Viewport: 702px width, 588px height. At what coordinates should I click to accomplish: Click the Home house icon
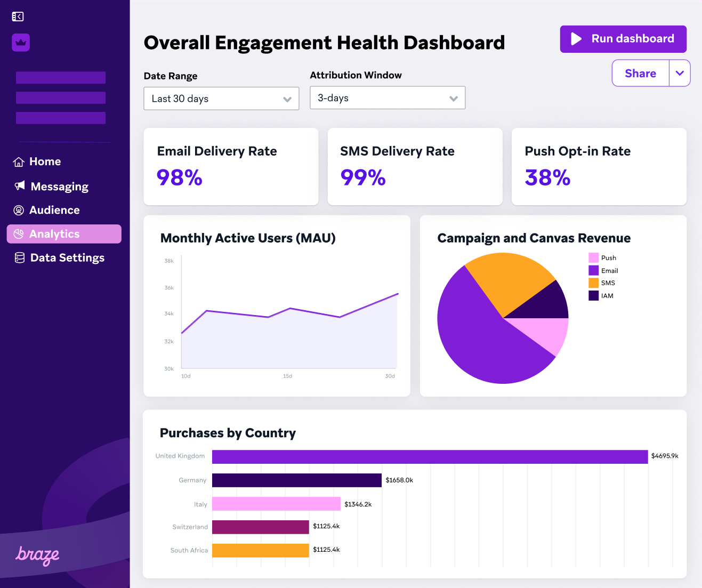pos(19,162)
